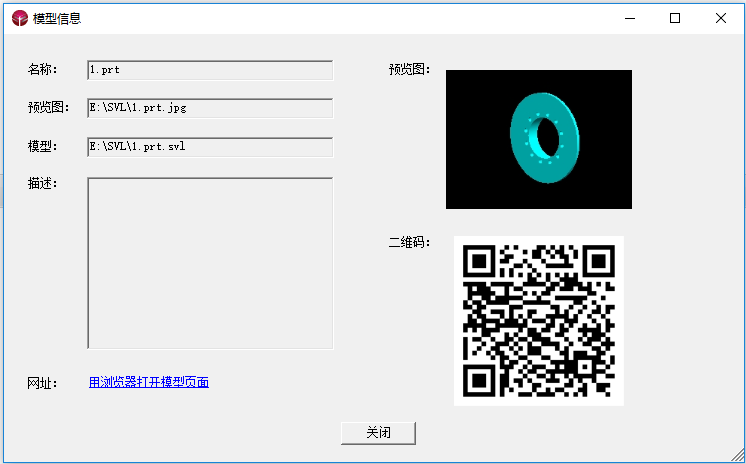746x464 pixels.
Task: Minimize the 模型信息 window
Action: 630,18
